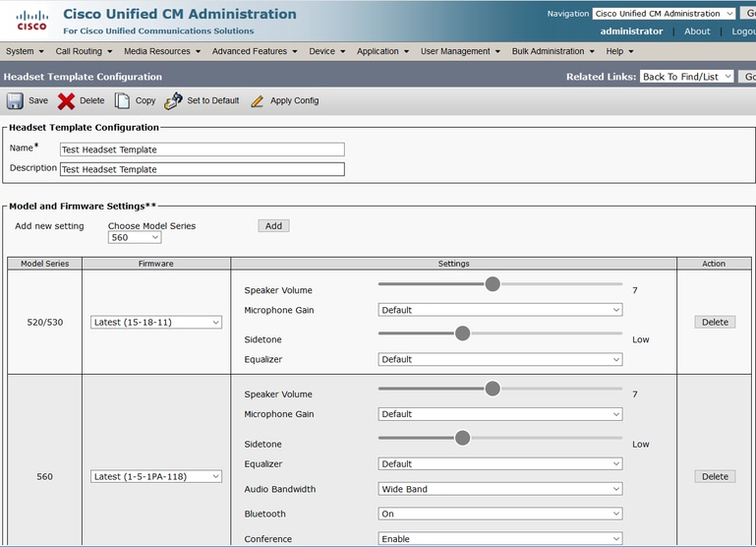The image size is (756, 547).
Task: Click Delete text in toolbar
Action: 92,100
